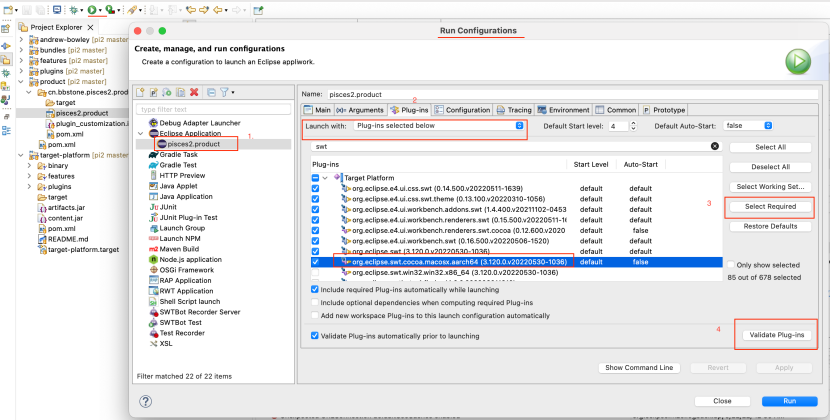Switch to the Prototype tab
This screenshot has width=830, height=420.
tap(664, 110)
